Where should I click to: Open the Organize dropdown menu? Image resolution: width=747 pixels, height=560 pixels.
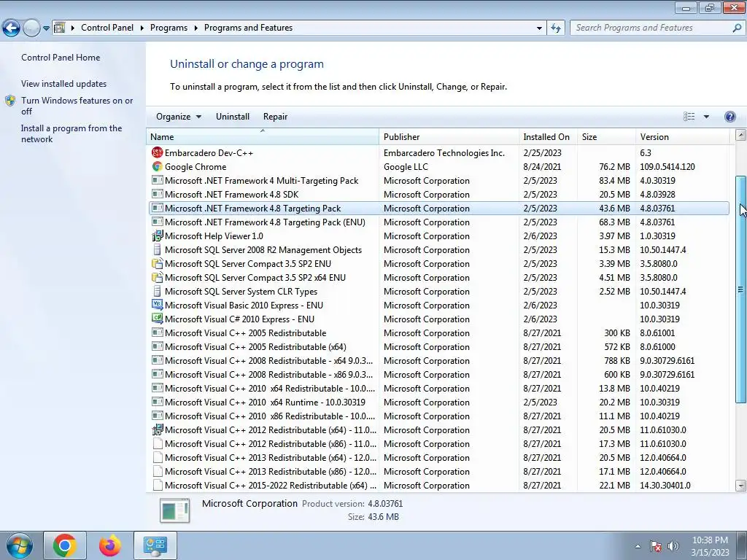pyautogui.click(x=179, y=117)
